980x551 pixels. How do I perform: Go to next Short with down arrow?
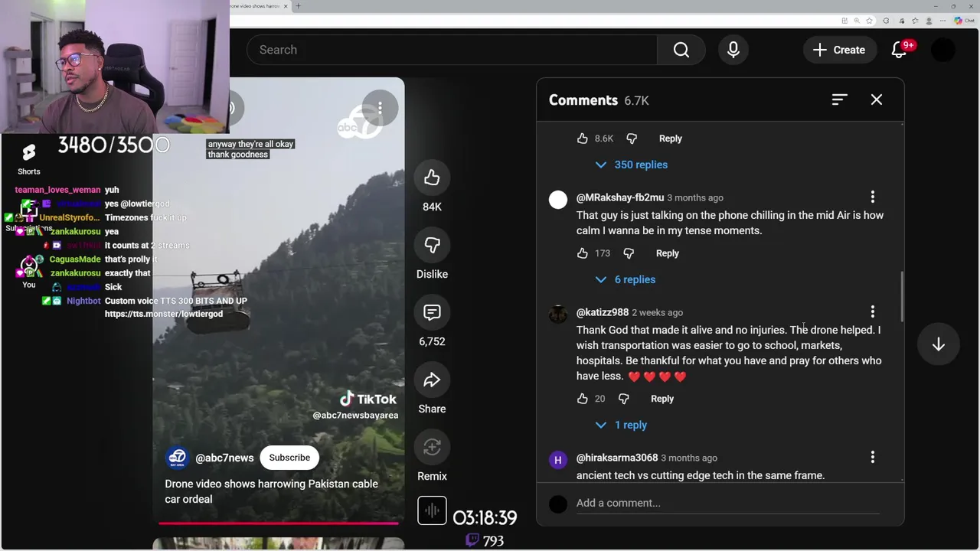939,344
